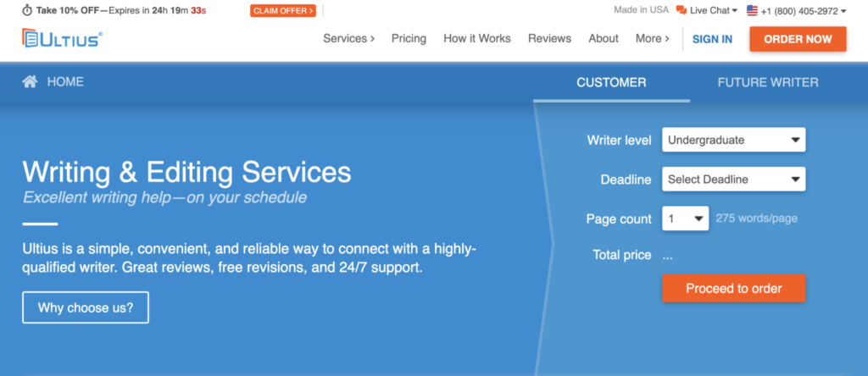Open the Live Chat dropdown
The height and width of the screenshot is (376, 868).
pyautogui.click(x=714, y=10)
